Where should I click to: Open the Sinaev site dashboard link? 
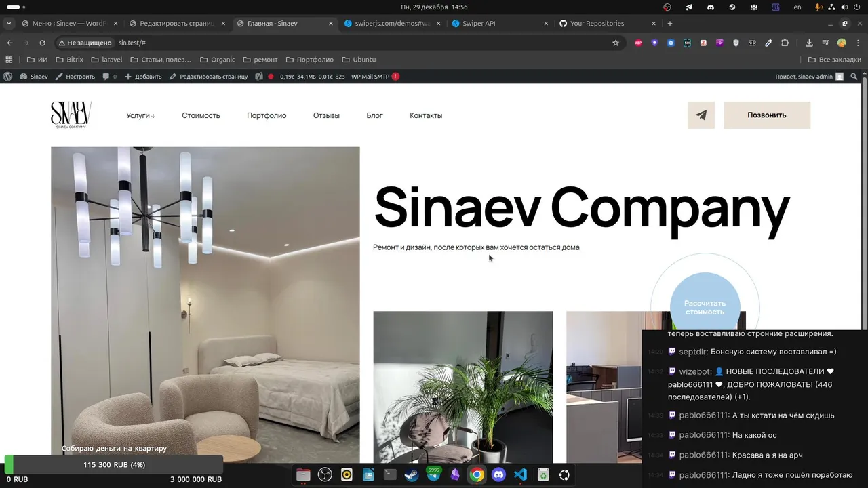(34, 77)
